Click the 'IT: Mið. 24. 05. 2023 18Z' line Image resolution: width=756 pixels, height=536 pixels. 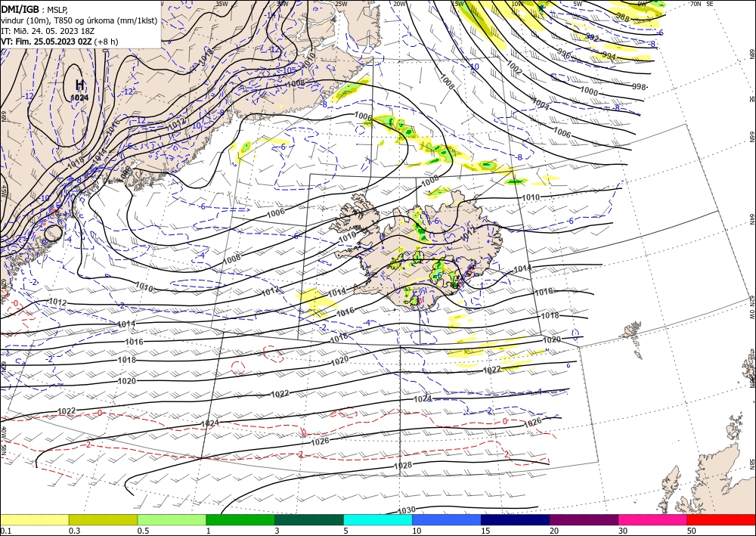[48, 30]
